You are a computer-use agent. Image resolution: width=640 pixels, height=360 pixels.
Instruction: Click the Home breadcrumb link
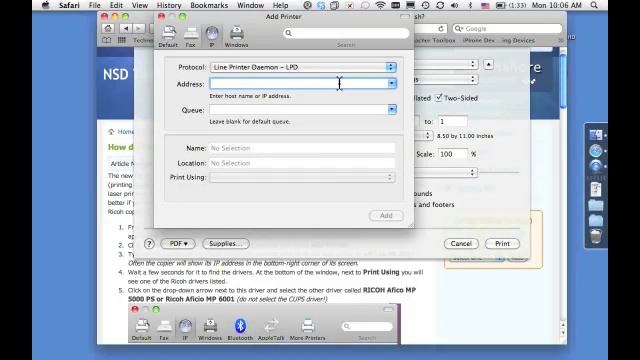(126, 131)
